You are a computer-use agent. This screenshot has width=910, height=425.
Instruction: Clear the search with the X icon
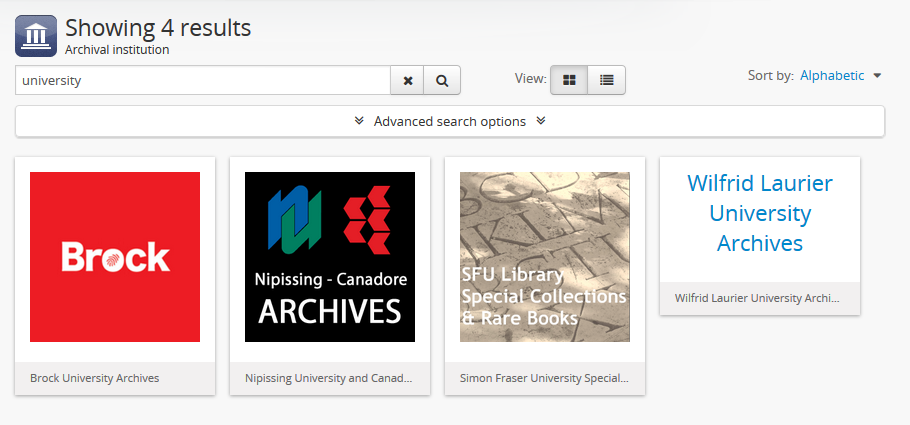(x=407, y=81)
